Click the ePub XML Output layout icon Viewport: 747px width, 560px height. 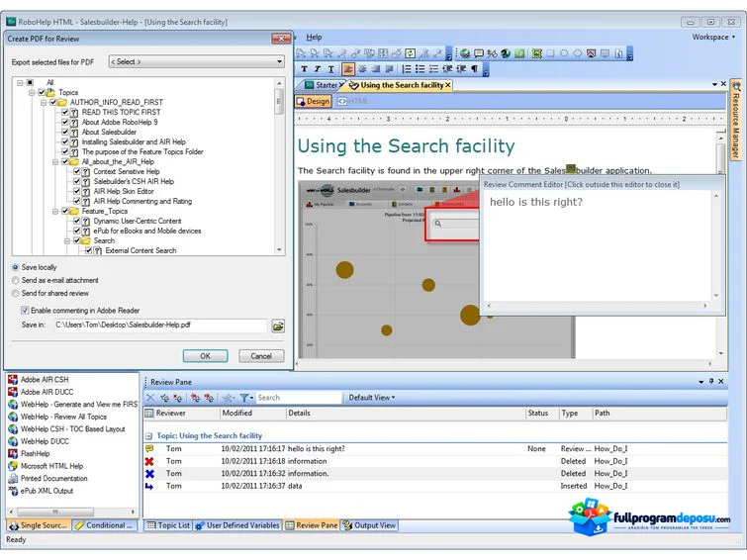point(13,491)
